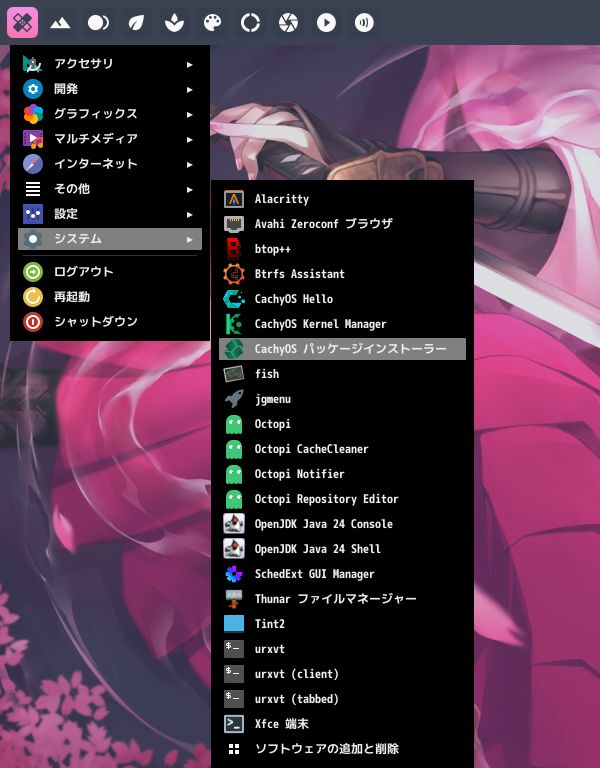
Task: Click the Tint2 blue square icon
Action: tap(234, 624)
